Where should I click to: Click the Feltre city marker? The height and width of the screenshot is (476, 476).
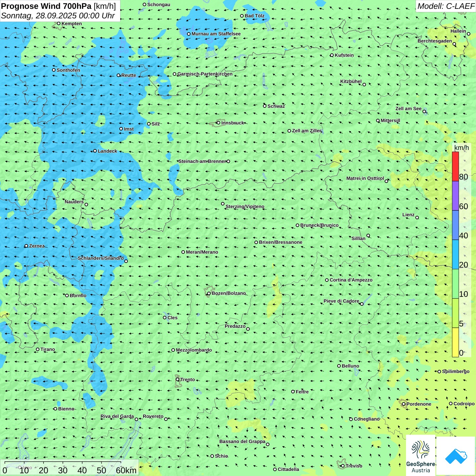(293, 392)
